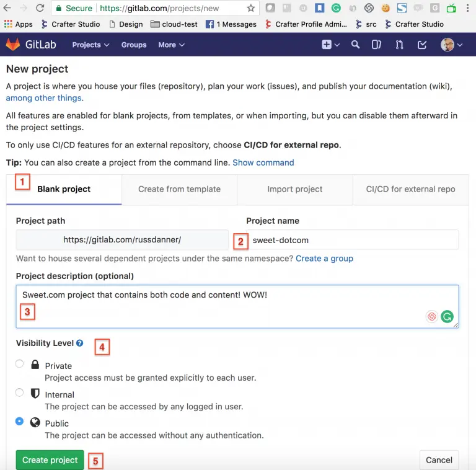The image size is (476, 470).
Task: Open the issues icon in navbar
Action: coord(376,45)
